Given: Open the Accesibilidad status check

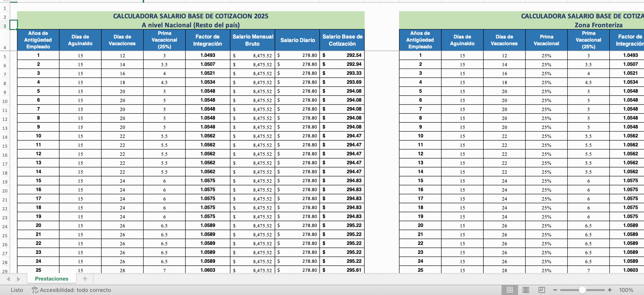Looking at the screenshot, I should tap(71, 290).
